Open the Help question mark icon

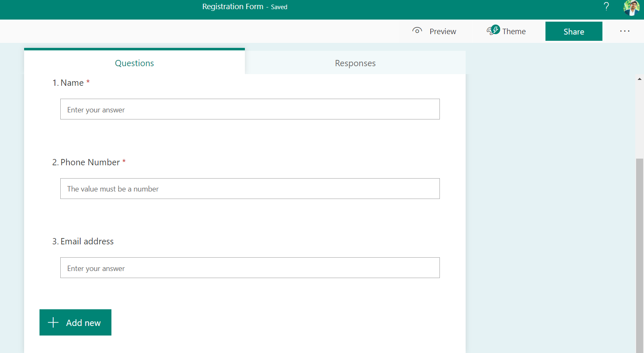coord(606,6)
